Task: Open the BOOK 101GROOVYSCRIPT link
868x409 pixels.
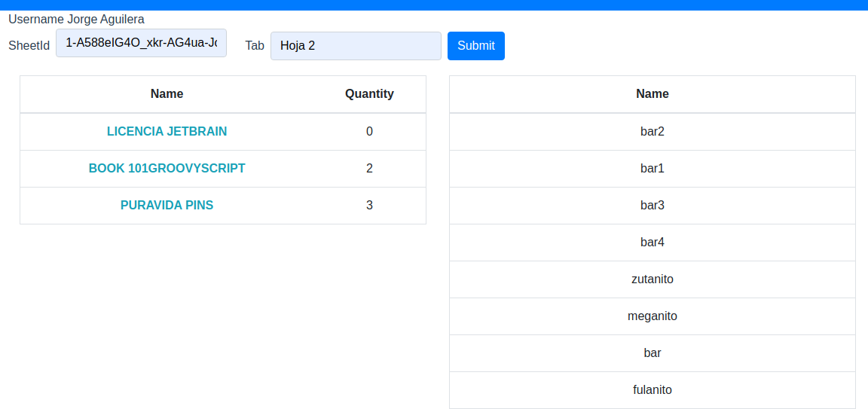Action: 167,168
